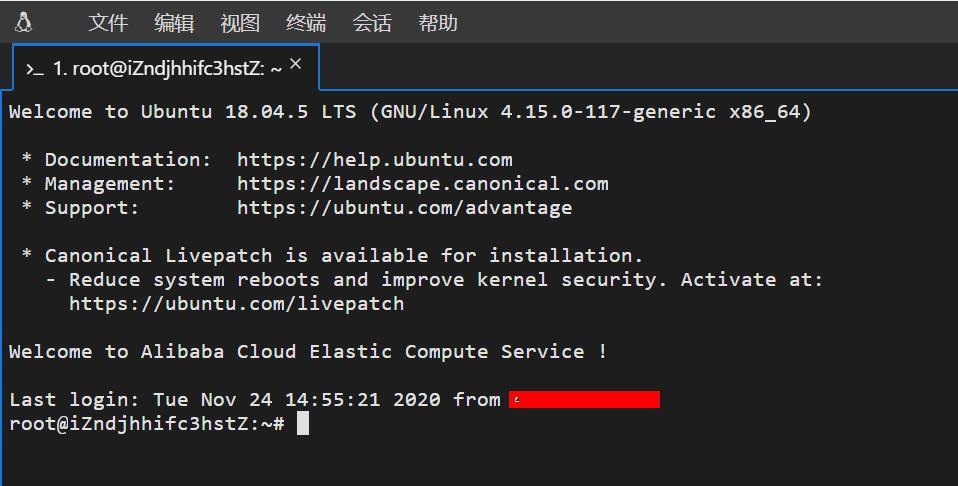Click the penguin application icon
The height and width of the screenshot is (486, 958).
click(x=24, y=22)
